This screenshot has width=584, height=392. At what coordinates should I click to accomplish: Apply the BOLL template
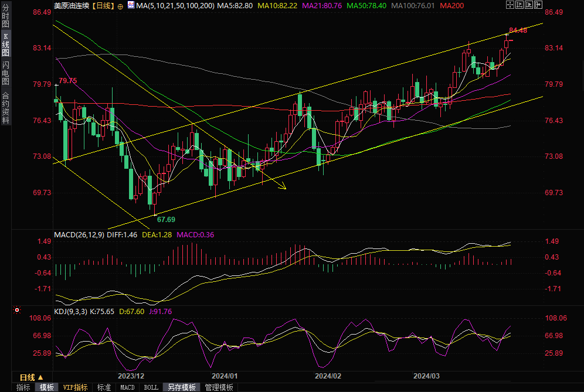(151, 387)
